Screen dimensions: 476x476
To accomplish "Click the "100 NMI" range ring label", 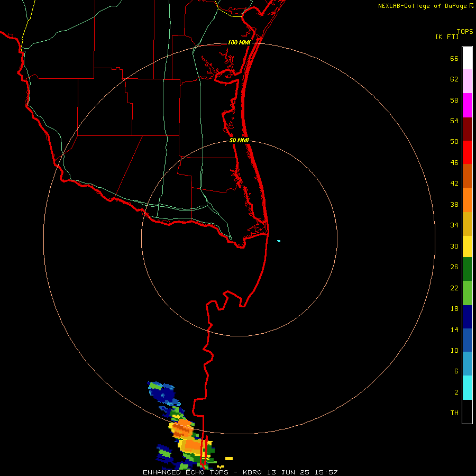I will pyautogui.click(x=239, y=42).
